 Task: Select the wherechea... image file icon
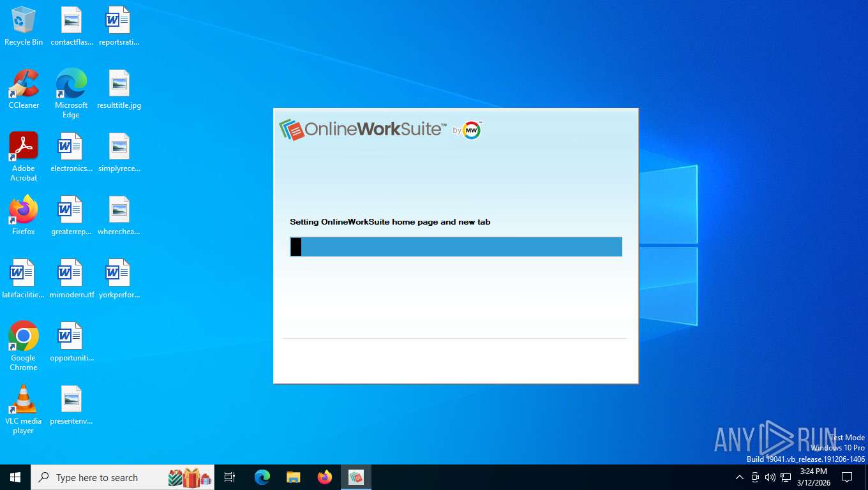click(119, 216)
